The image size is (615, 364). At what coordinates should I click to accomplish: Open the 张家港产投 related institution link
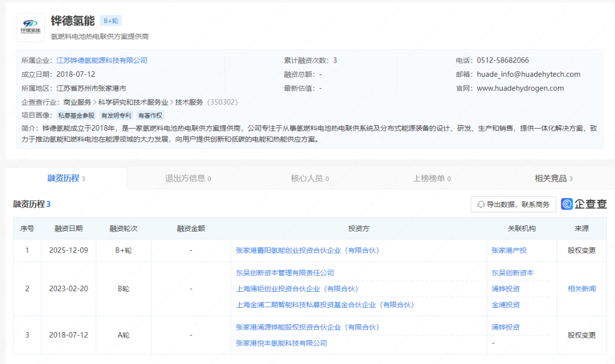point(510,250)
